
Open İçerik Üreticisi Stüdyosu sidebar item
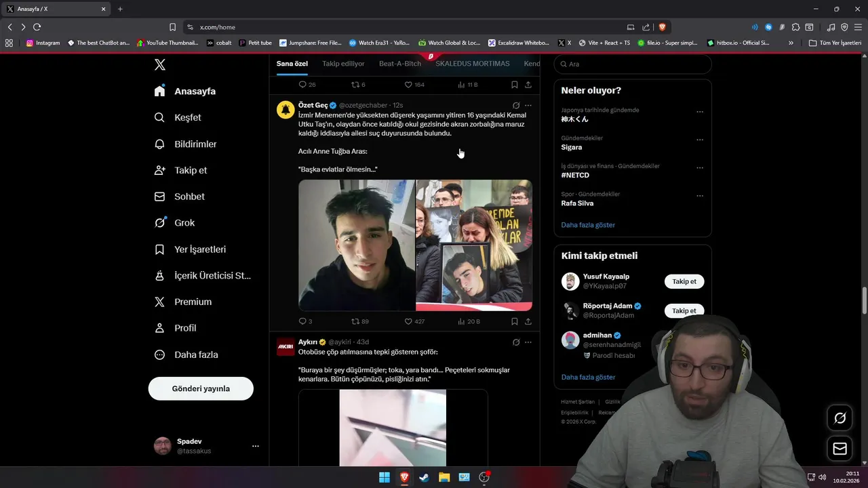click(x=203, y=275)
